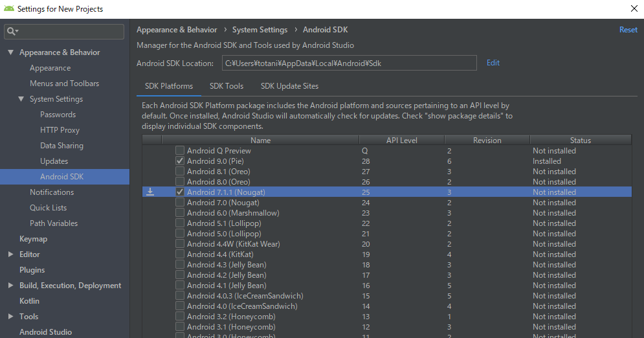Check the Android 8.0 (Oreo) checkbox
The image size is (644, 338).
tap(179, 181)
